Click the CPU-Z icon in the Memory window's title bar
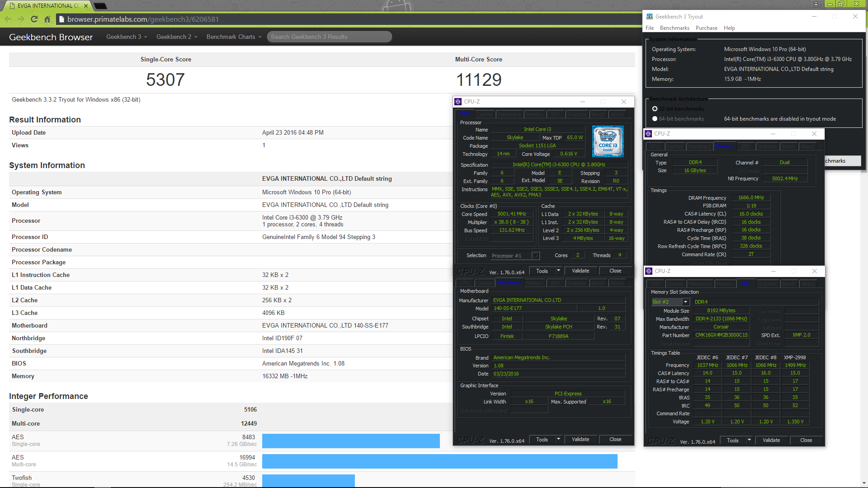The image size is (868, 488). click(648, 134)
